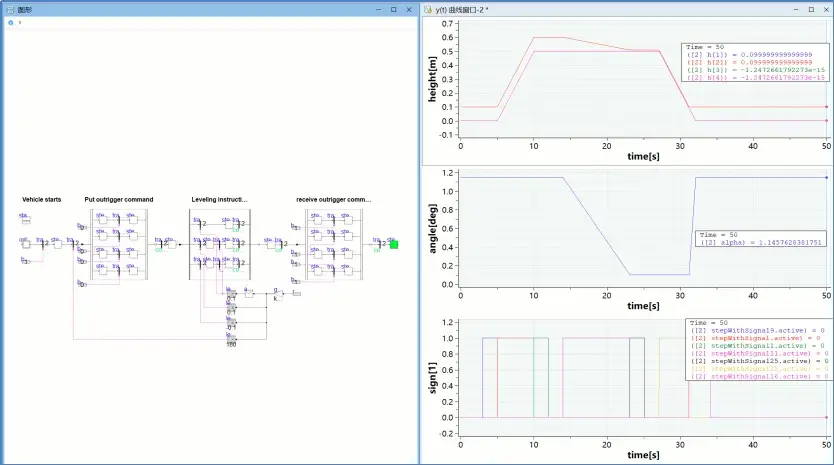Select the triangular gain block labeled k
Viewport: 834px width, 465px height.
[278, 294]
